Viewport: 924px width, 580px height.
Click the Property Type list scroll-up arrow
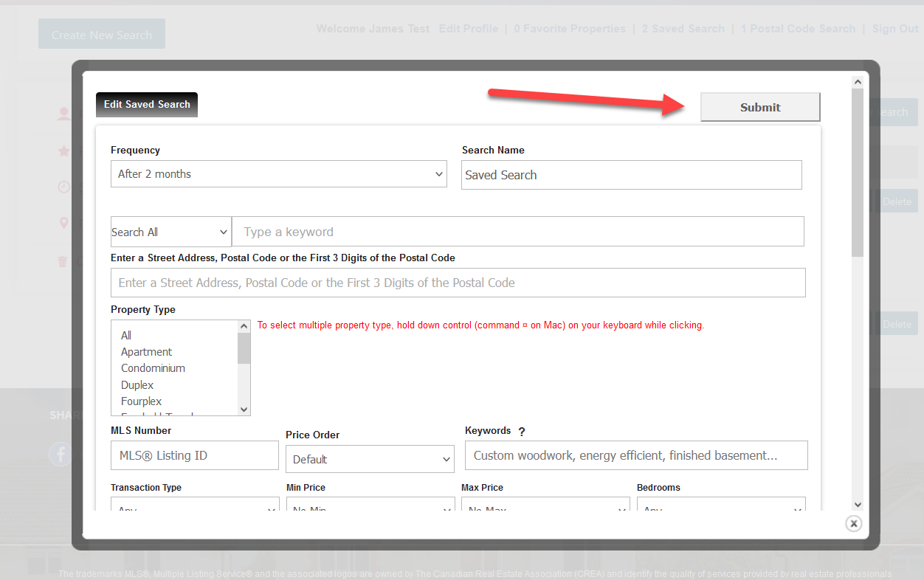(x=244, y=326)
